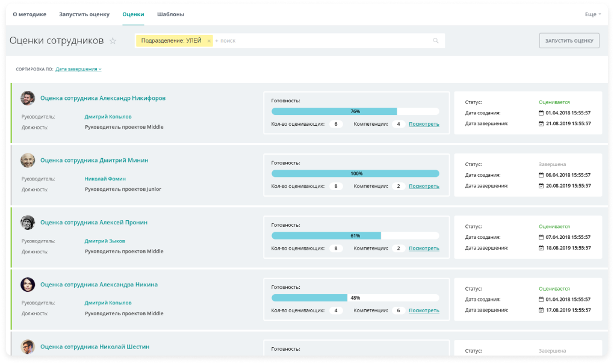
Task: Click calendar icon beside 07.04.2018 creation date
Action: click(x=541, y=238)
